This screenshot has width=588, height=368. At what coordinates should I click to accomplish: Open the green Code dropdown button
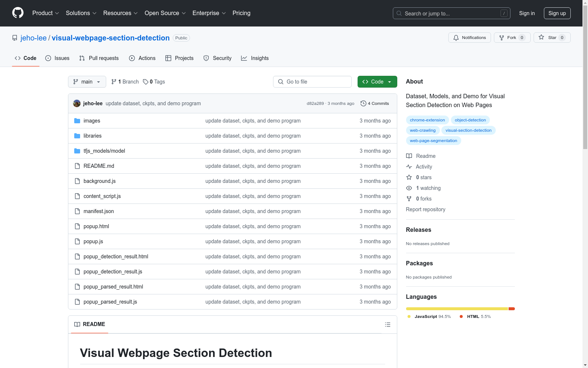click(377, 82)
